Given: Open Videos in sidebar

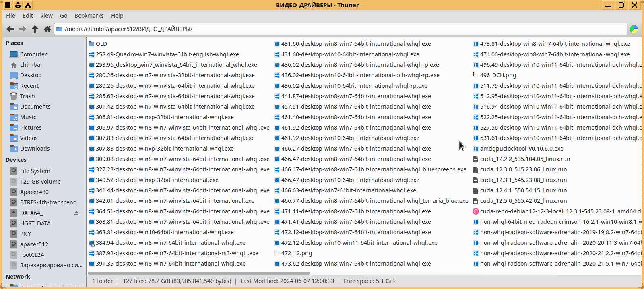Looking at the screenshot, I should [x=29, y=138].
